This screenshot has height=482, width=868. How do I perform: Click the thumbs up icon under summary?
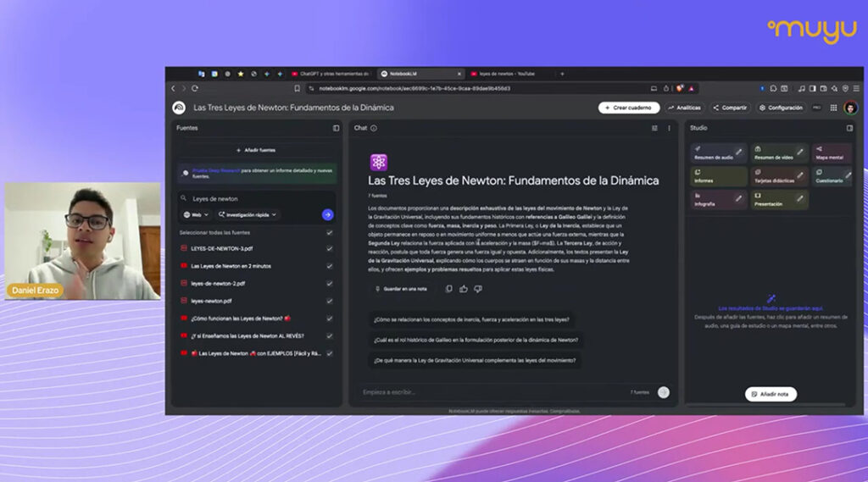click(x=464, y=289)
